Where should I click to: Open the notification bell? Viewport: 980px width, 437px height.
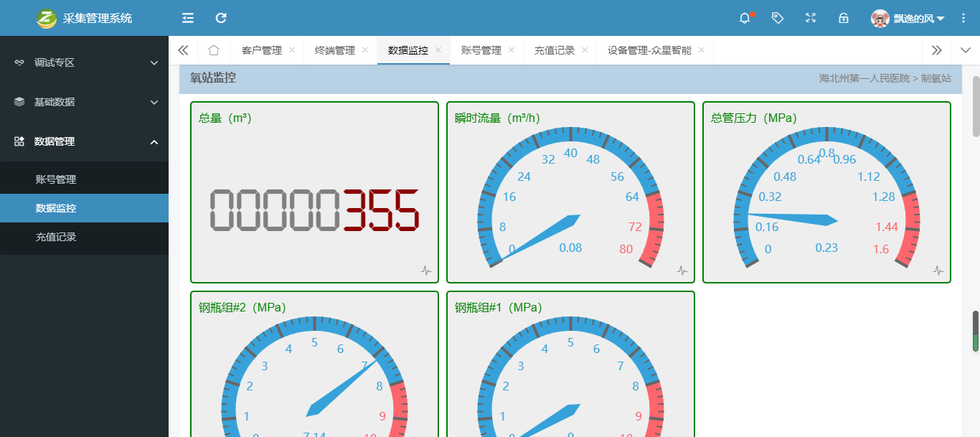(x=745, y=18)
